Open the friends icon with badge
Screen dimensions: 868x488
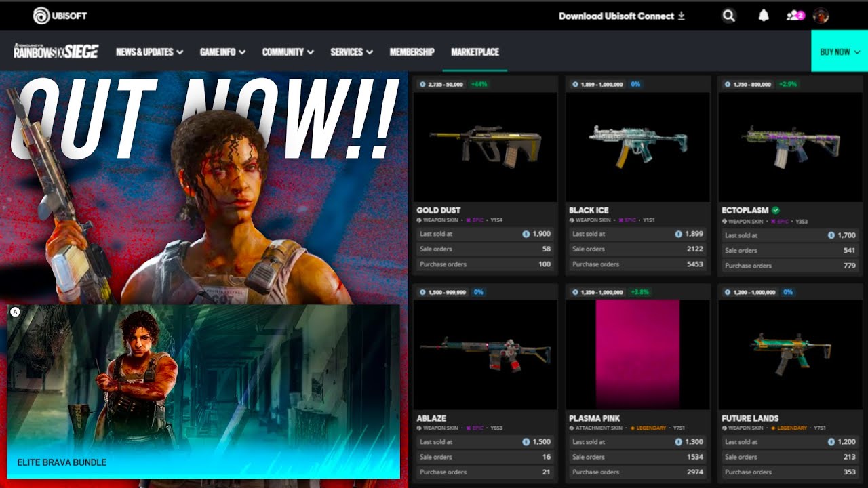(x=795, y=16)
